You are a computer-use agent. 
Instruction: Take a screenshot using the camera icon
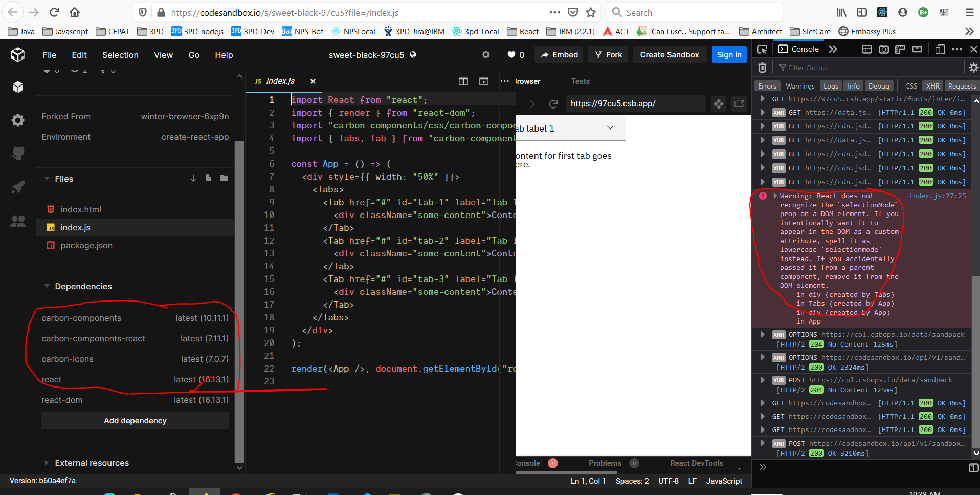[884, 49]
